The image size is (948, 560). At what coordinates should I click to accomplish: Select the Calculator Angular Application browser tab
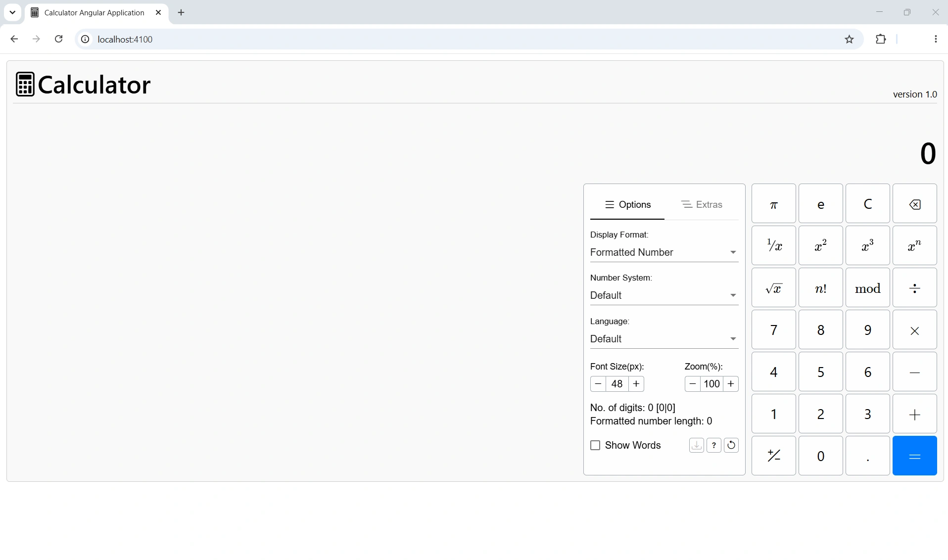pyautogui.click(x=96, y=13)
